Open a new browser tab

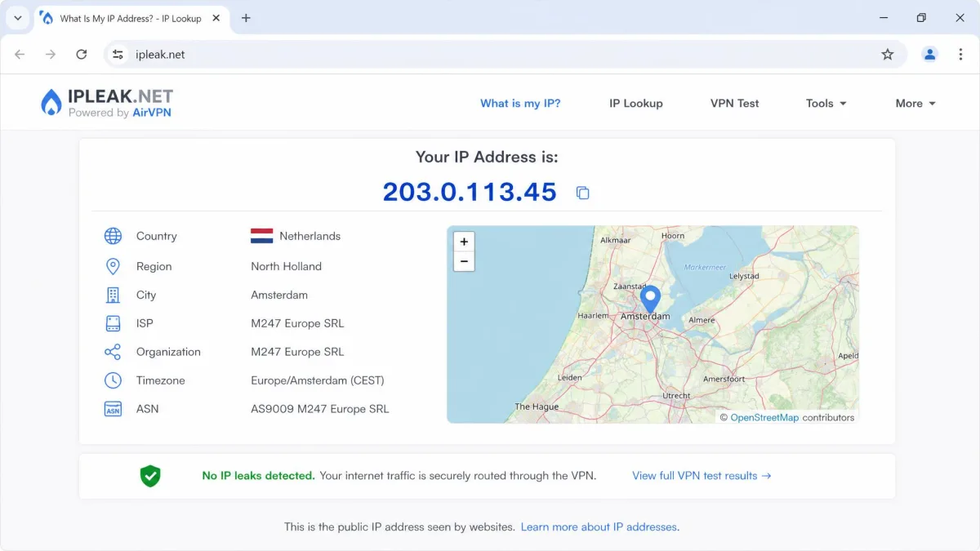(246, 18)
